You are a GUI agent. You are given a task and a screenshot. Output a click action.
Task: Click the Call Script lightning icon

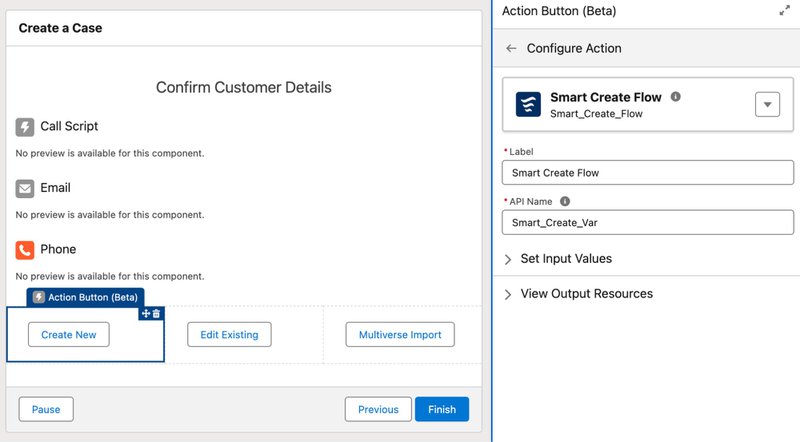click(24, 127)
